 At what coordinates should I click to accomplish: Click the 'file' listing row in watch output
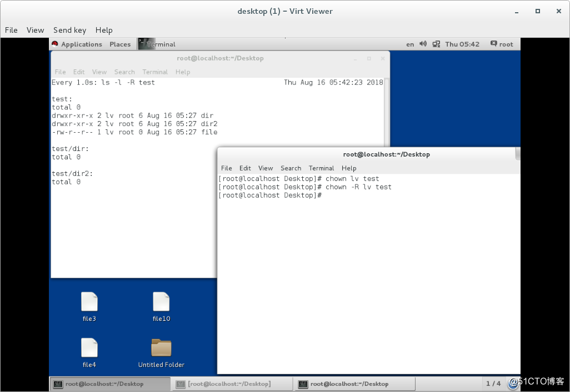coord(134,132)
